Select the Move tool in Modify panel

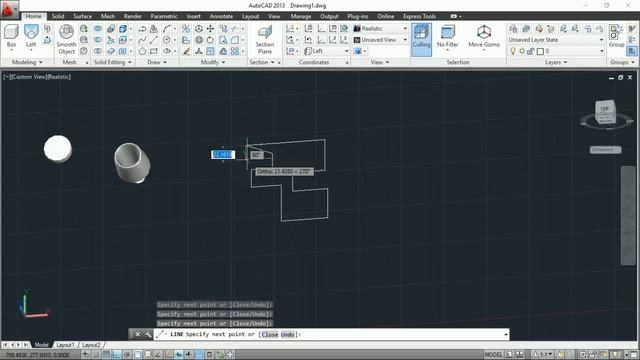[x=210, y=29]
